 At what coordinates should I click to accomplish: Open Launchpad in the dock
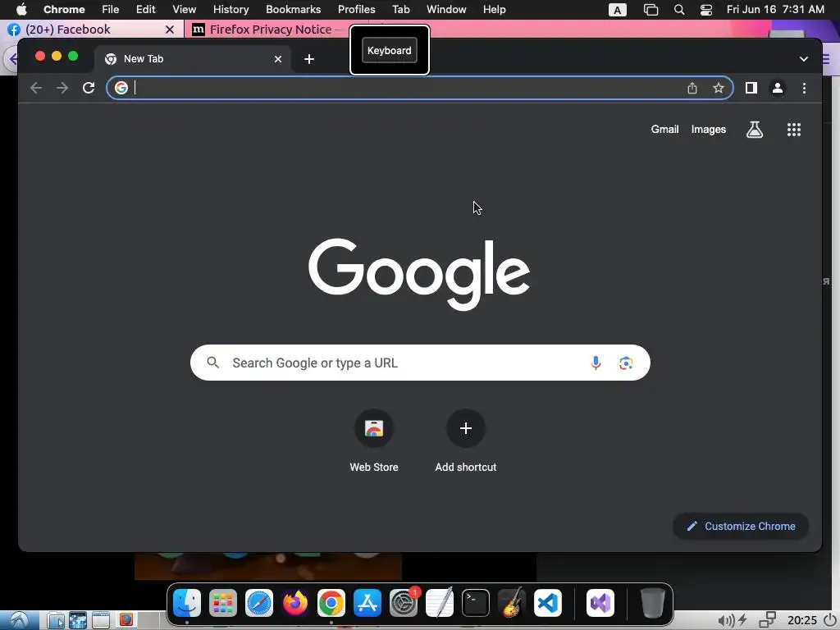[223, 603]
